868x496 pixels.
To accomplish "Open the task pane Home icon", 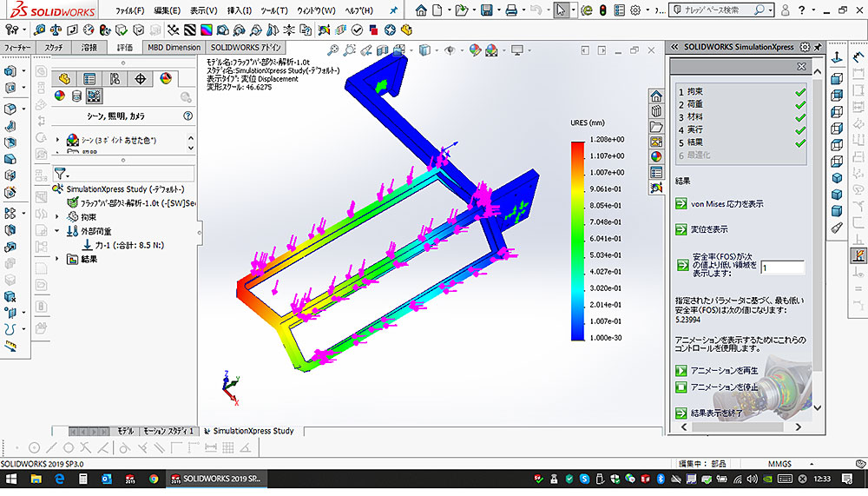I will click(656, 96).
